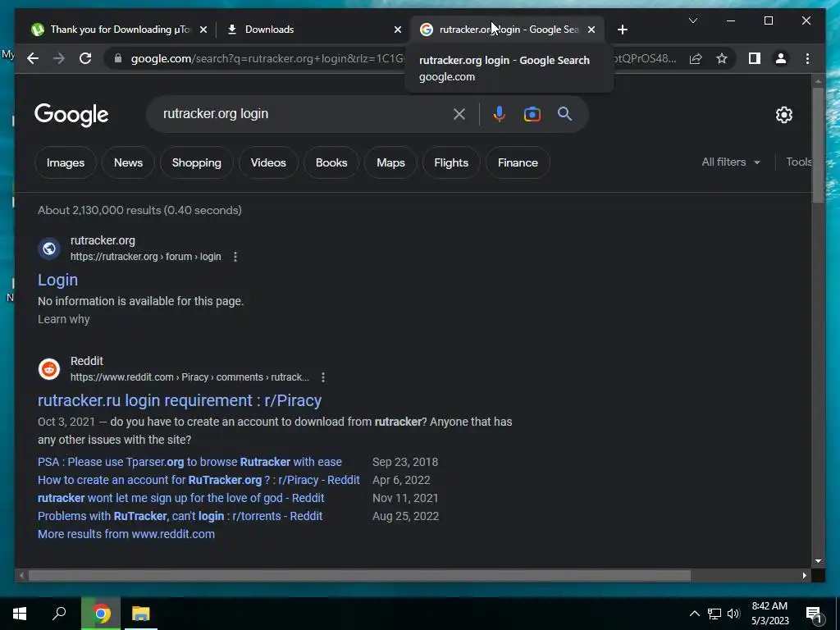Screen dimensions: 840x630
Task: Close the Downloads tab
Action: click(398, 30)
